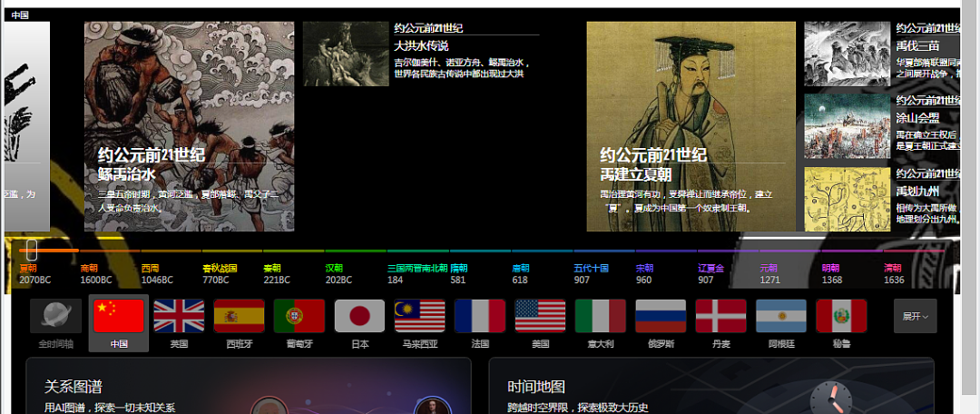Jump to 五代十国 907 on timeline
Screen dimensions: 980x414
(592, 274)
